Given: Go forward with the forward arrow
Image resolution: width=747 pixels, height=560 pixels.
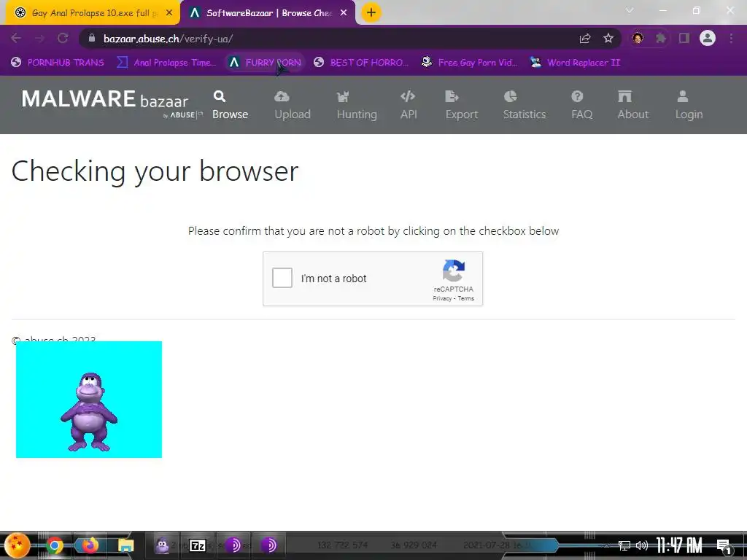Looking at the screenshot, I should click(x=39, y=39).
